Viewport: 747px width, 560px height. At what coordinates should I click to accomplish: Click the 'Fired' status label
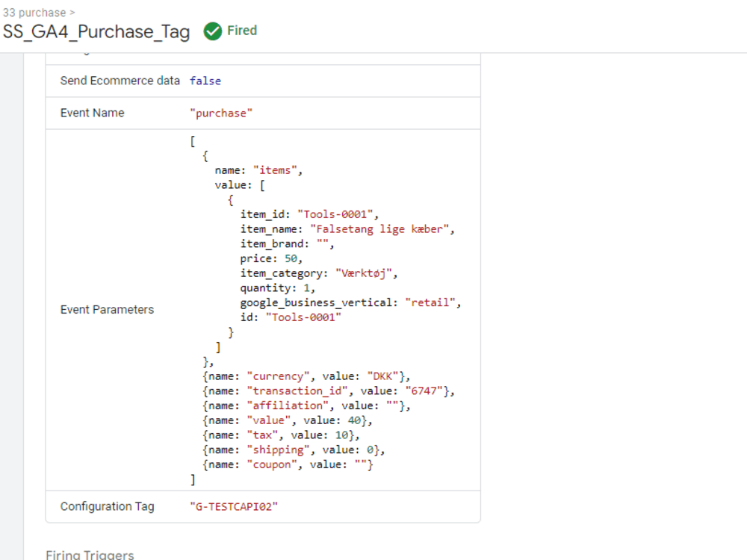[242, 31]
